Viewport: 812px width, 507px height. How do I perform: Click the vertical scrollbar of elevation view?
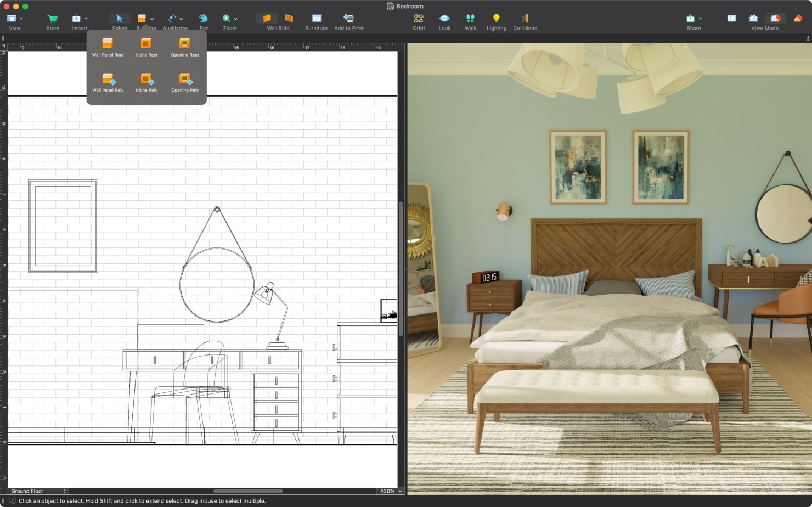(x=401, y=269)
